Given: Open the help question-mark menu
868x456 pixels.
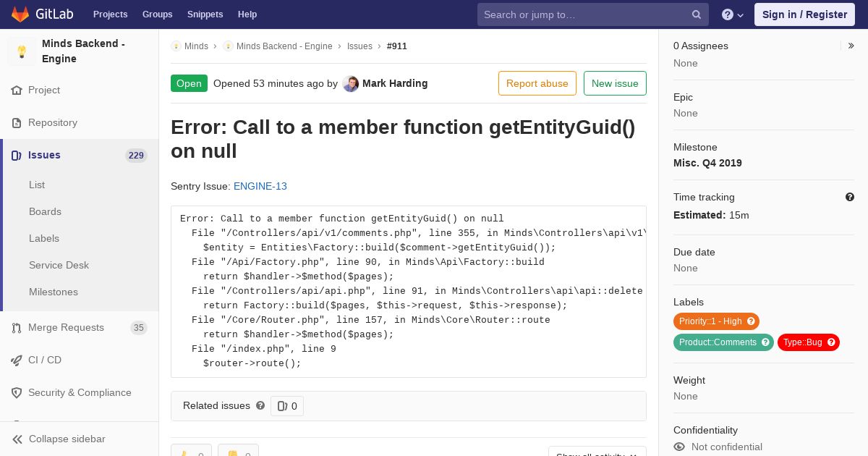Looking at the screenshot, I should pyautogui.click(x=732, y=14).
